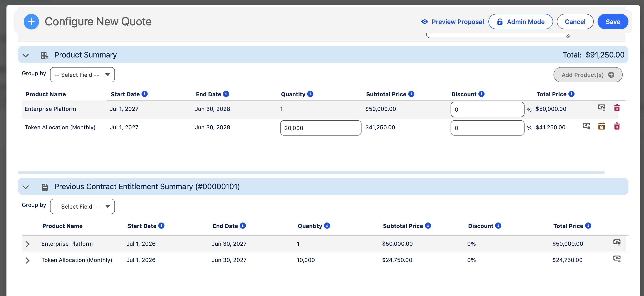Show End Date info in Product Summary
Image resolution: width=644 pixels, height=296 pixels.
pos(226,94)
